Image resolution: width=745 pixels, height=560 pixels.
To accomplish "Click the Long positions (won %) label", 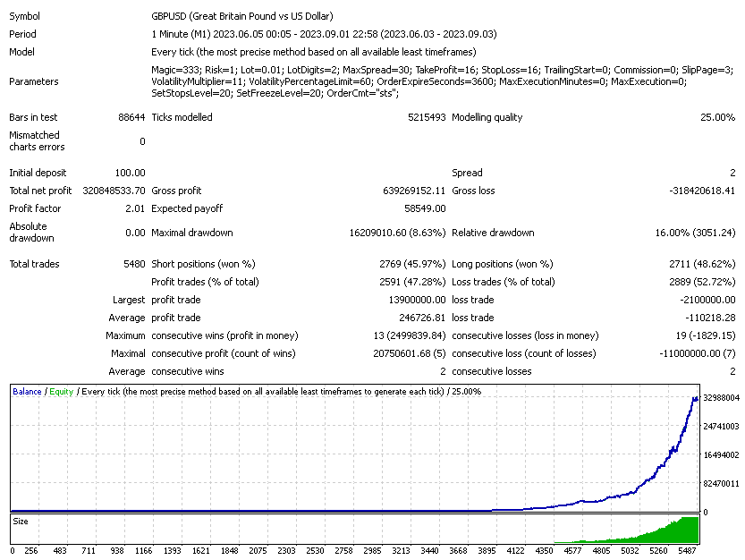I will (503, 264).
